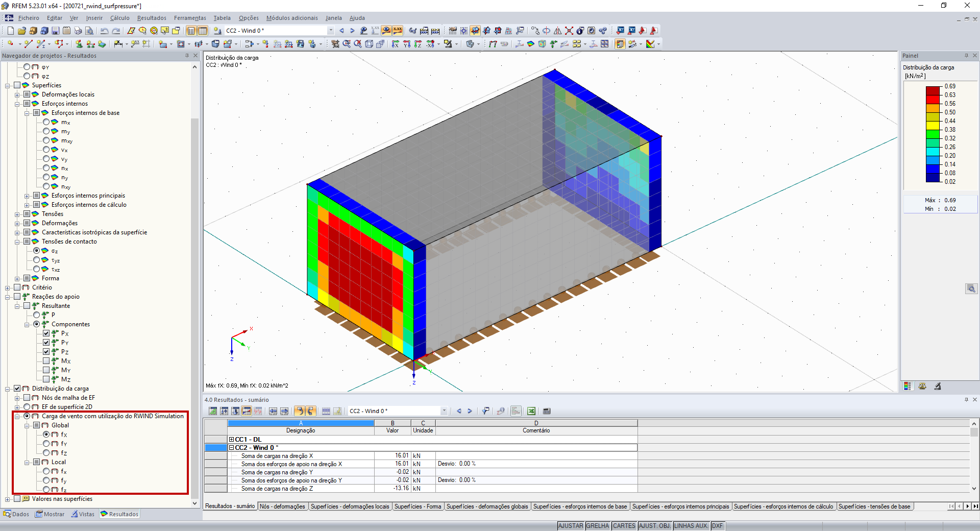Toggle show results eye icon
The height and width of the screenshot is (531, 980).
click(x=386, y=31)
